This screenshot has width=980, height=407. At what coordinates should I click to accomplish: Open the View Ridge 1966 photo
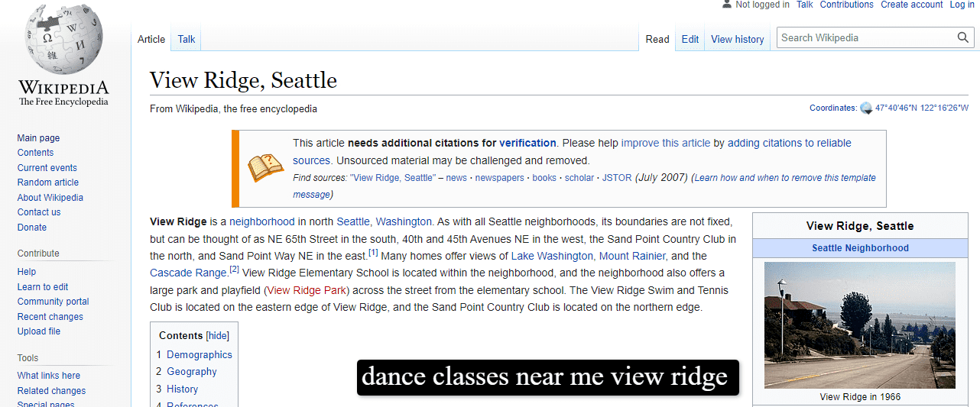[860, 325]
